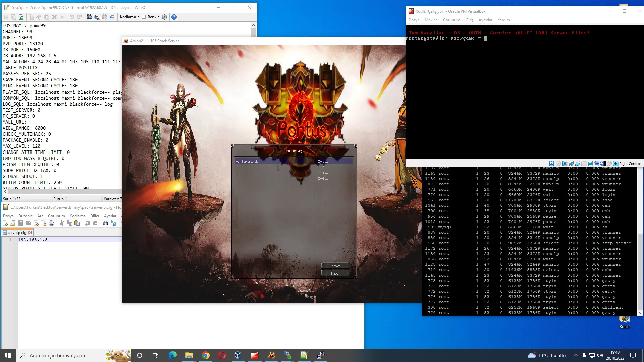The image size is (644, 362).
Task: Click the reload file icon in WinSCP editor
Action: [21, 17]
